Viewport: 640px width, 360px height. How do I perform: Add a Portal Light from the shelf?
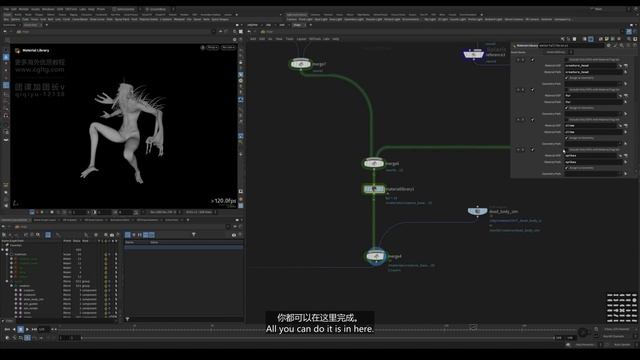click(476, 19)
